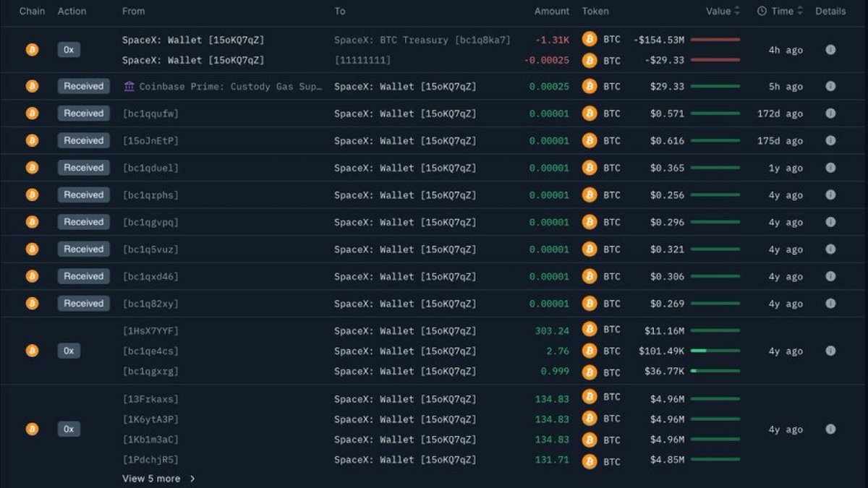Open details info icon for bc1qrphs row

tap(830, 194)
